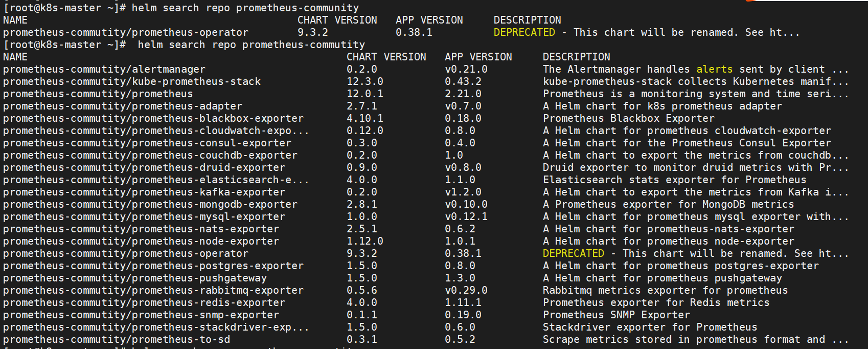Viewport: 868px width, 349px height.
Task: Click 'prometheus-commutity/prometheus-blackbox-exporter' row name
Action: (x=153, y=118)
